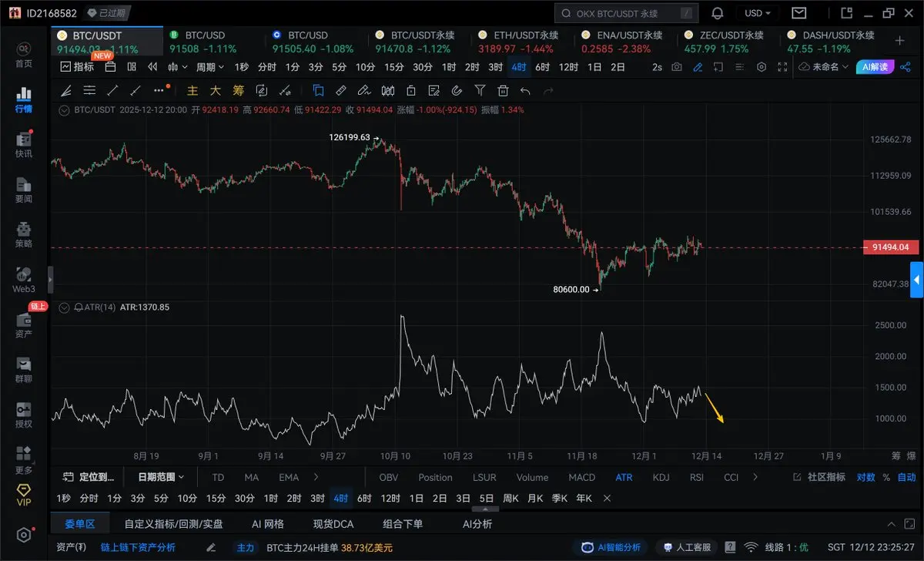The width and height of the screenshot is (924, 561).
Task: Open the replay rewind icon
Action: 152,67
